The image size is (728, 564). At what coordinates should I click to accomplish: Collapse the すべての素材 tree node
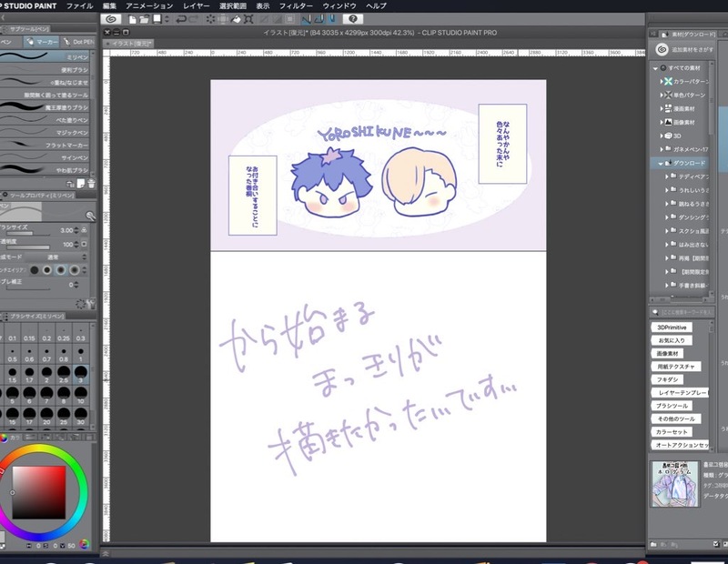(655, 68)
